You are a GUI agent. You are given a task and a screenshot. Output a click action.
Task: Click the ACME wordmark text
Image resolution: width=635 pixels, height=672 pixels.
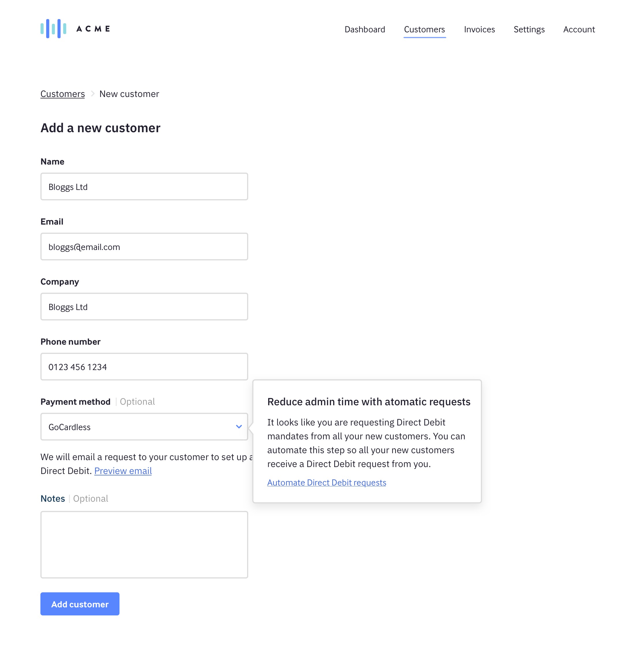(x=93, y=29)
